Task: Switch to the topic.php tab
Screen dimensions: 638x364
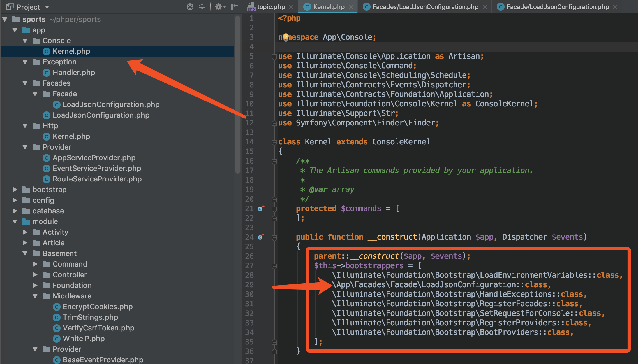Action: pos(271,7)
